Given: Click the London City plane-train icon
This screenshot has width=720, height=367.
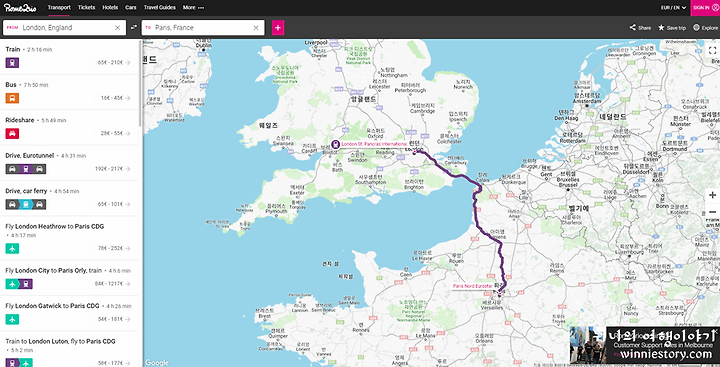Looking at the screenshot, I should point(19,284).
